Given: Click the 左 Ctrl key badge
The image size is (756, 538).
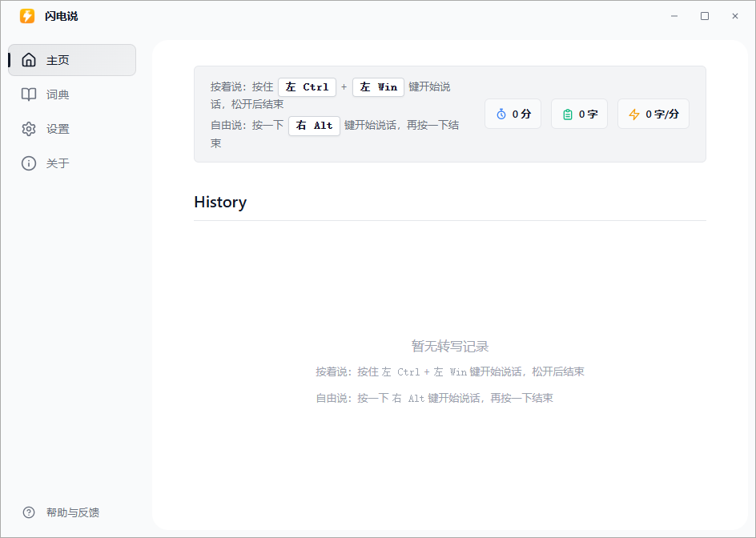Looking at the screenshot, I should (307, 86).
